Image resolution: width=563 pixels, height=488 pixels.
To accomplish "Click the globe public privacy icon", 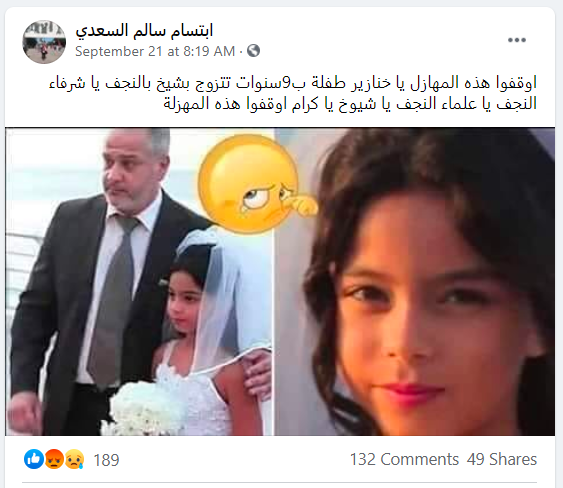I will [253, 51].
